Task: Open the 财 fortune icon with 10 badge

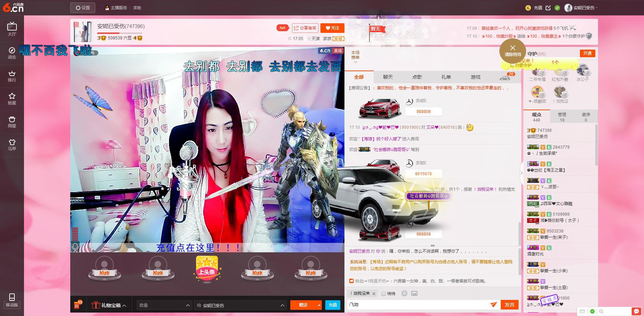Action: 78,304
